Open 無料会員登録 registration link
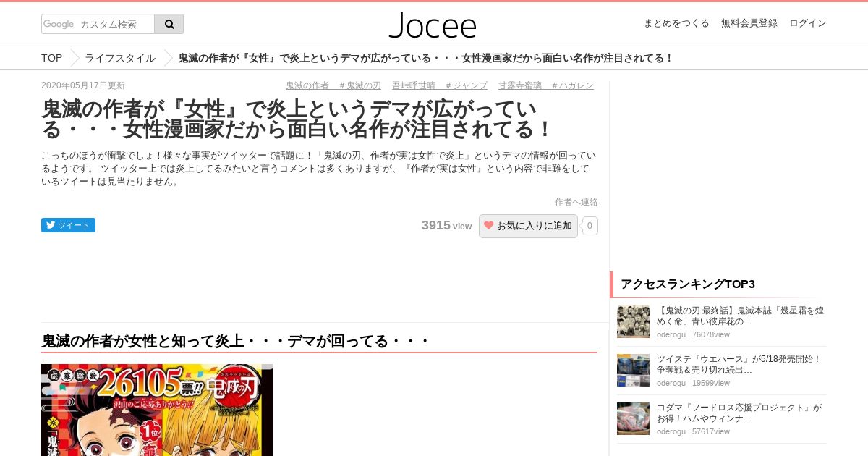Viewport: 868px width, 456px height. point(749,23)
